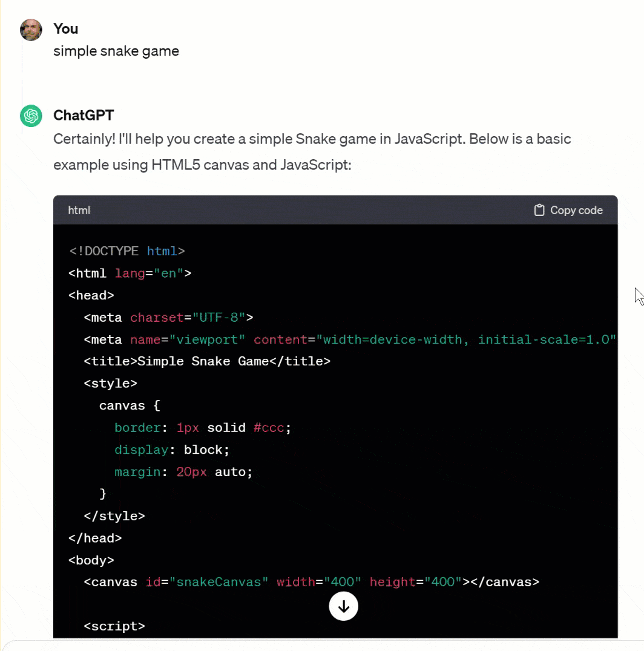The image size is (644, 651).
Task: Click the '</style>' closing tag line
Action: point(114,516)
